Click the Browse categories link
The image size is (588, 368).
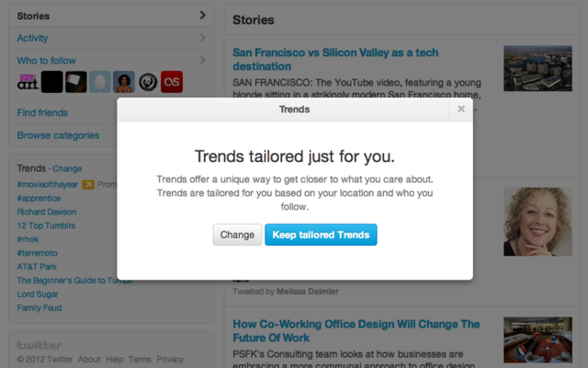pyautogui.click(x=58, y=135)
